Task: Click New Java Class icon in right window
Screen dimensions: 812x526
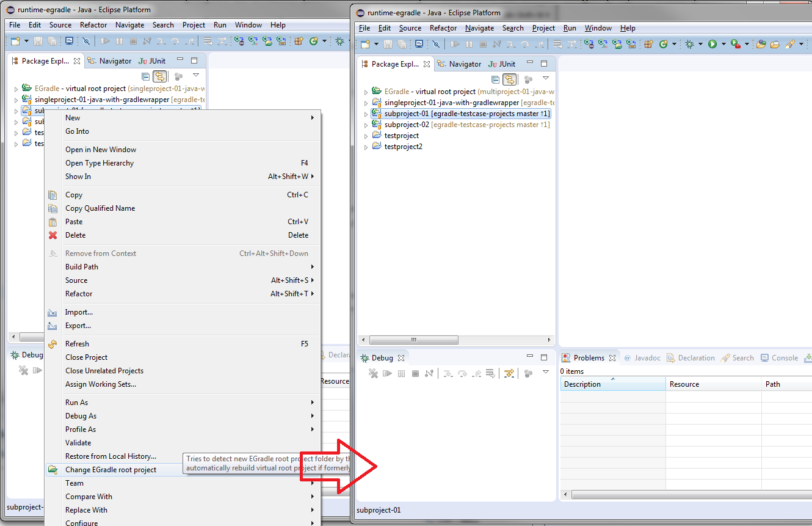Action: tap(663, 44)
